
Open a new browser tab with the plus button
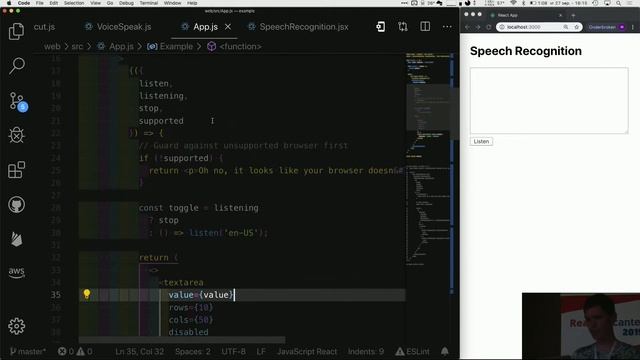click(573, 15)
